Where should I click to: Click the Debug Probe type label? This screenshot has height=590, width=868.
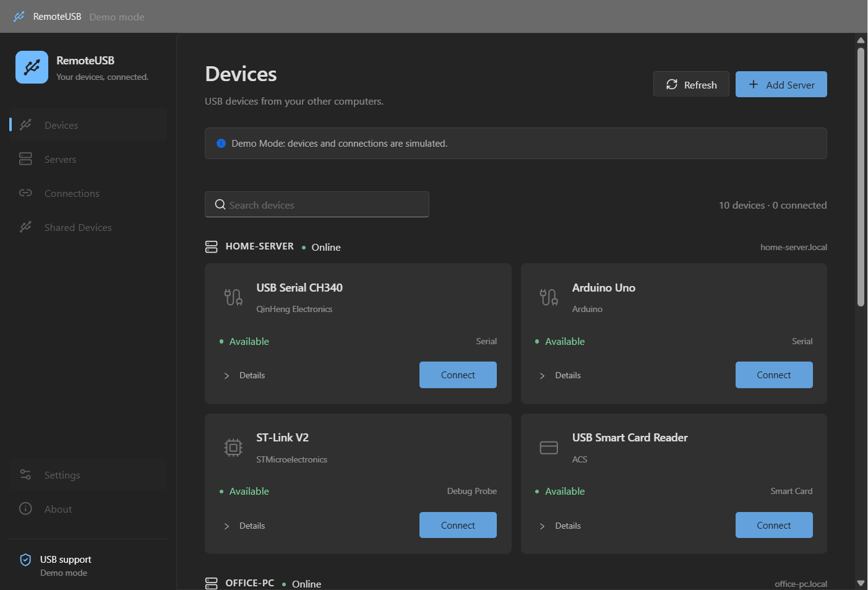[x=472, y=491]
